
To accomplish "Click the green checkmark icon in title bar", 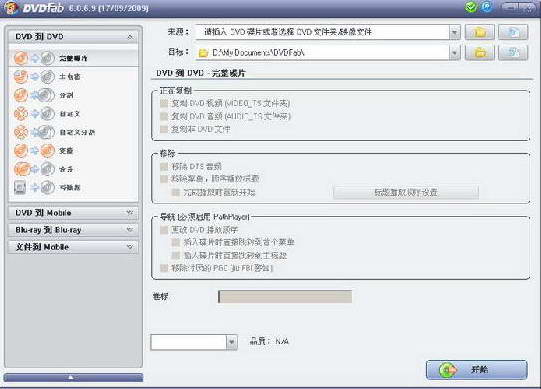I will (x=471, y=7).
